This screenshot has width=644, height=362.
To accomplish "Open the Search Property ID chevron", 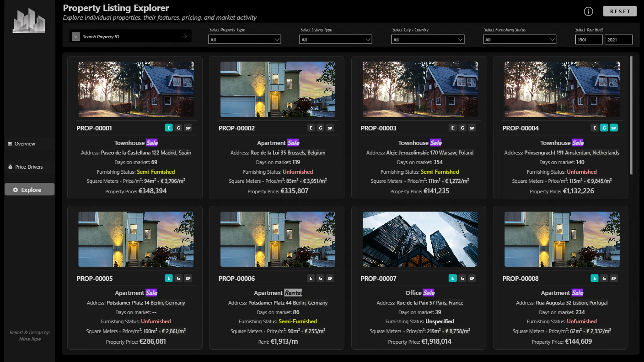I will [x=76, y=37].
